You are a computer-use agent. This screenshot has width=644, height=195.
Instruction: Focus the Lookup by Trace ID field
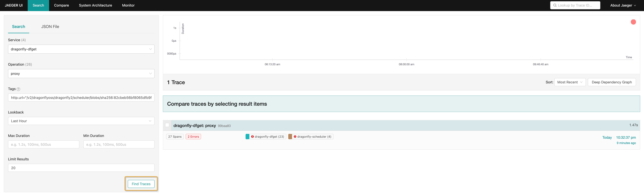click(x=575, y=5)
